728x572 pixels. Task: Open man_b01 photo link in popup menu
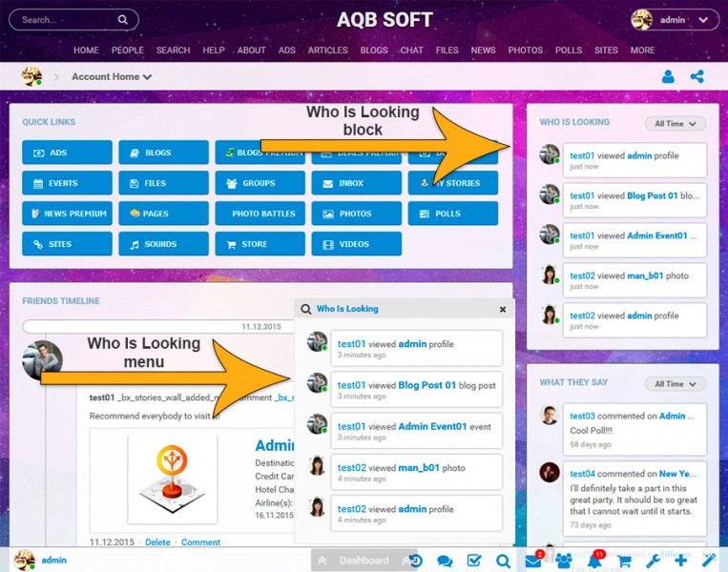click(x=419, y=468)
